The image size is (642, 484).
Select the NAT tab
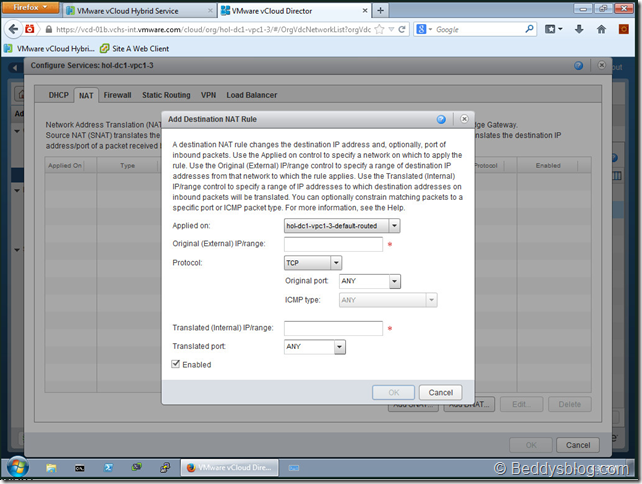point(86,95)
